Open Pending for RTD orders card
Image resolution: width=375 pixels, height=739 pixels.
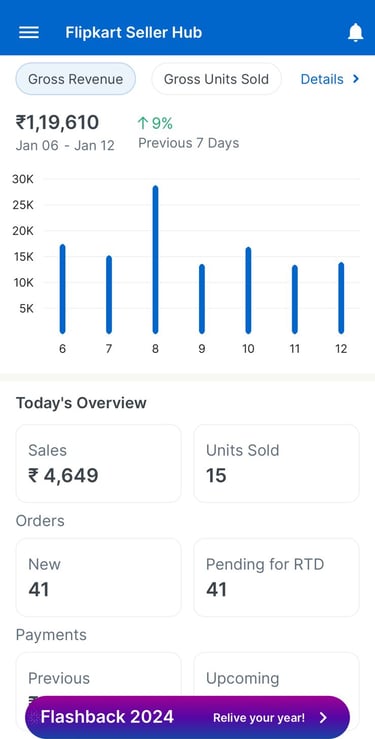277,577
